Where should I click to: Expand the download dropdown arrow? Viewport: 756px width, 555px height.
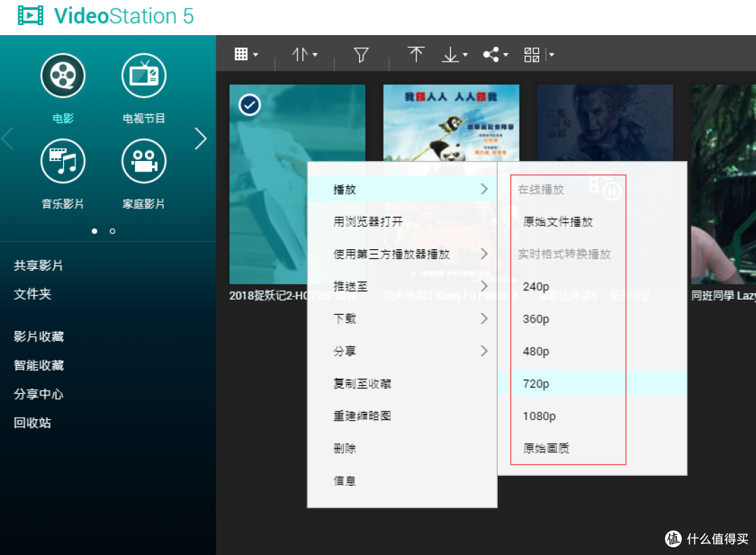point(465,55)
